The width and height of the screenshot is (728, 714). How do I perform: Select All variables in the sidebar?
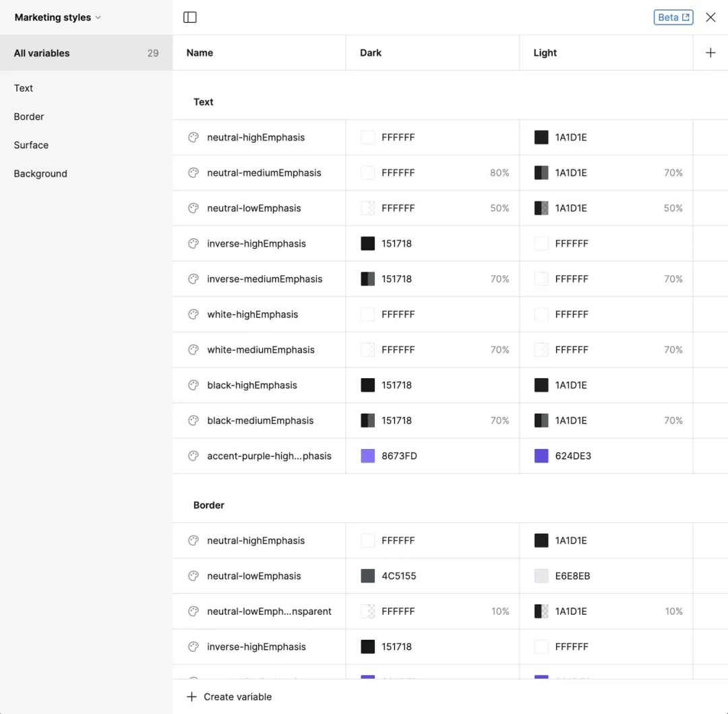tap(42, 53)
